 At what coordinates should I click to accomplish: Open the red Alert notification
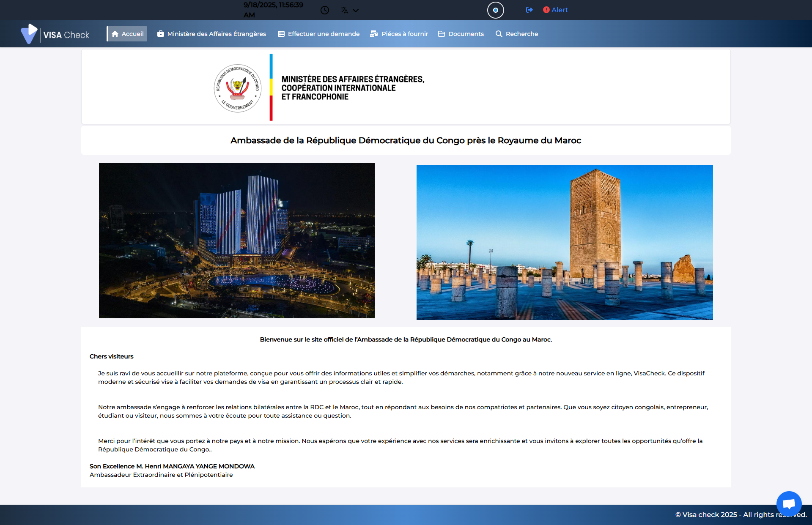coord(556,10)
